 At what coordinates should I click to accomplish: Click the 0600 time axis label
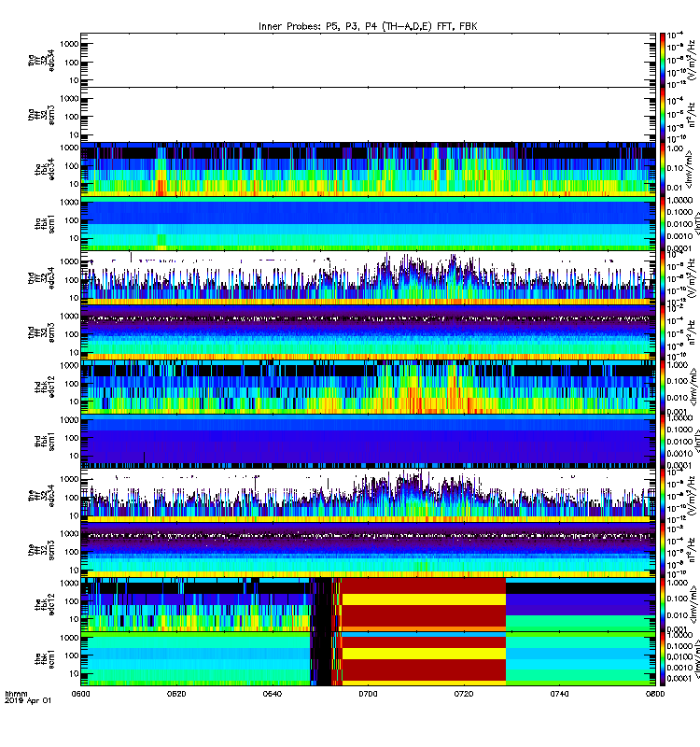[x=80, y=694]
